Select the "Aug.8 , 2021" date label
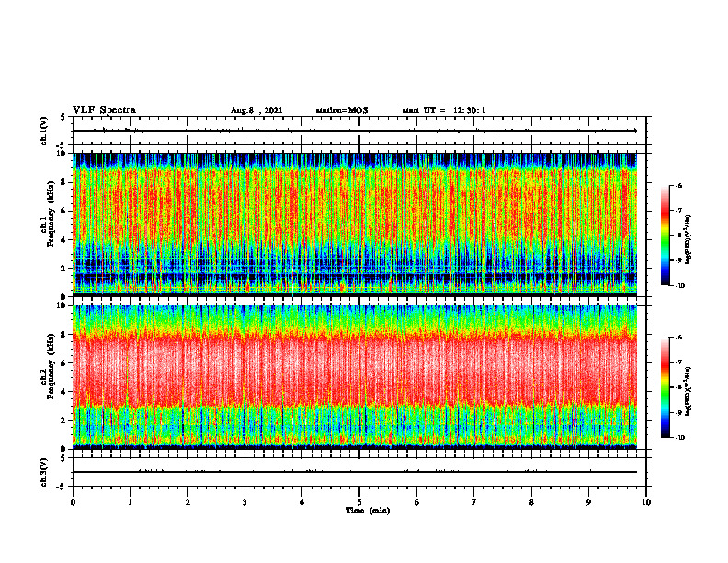The width and height of the screenshot is (728, 563). coord(256,110)
